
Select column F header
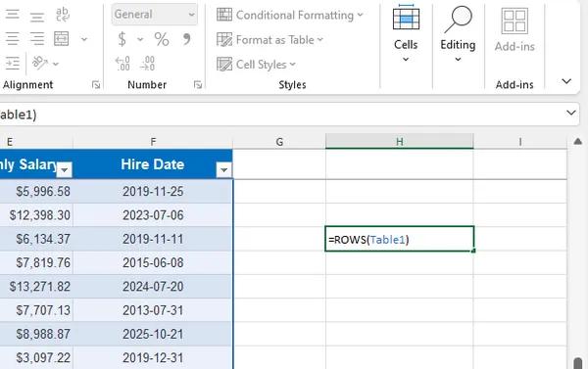click(x=153, y=142)
